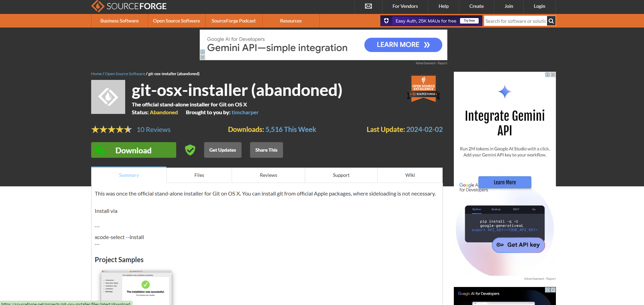
Task: Open the Create menu item
Action: click(x=476, y=6)
